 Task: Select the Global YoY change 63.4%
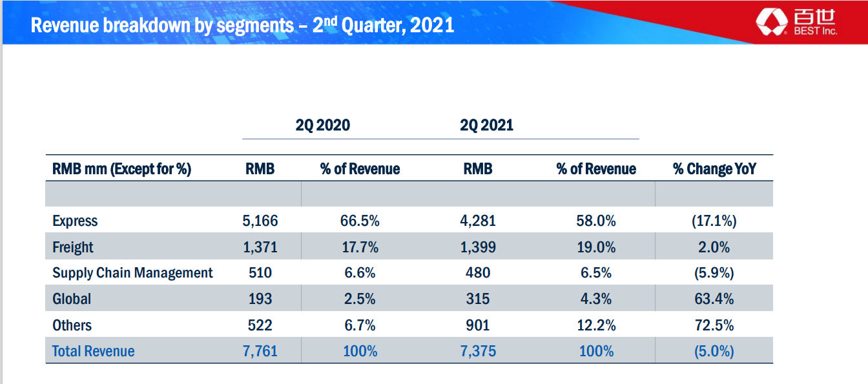(x=714, y=299)
